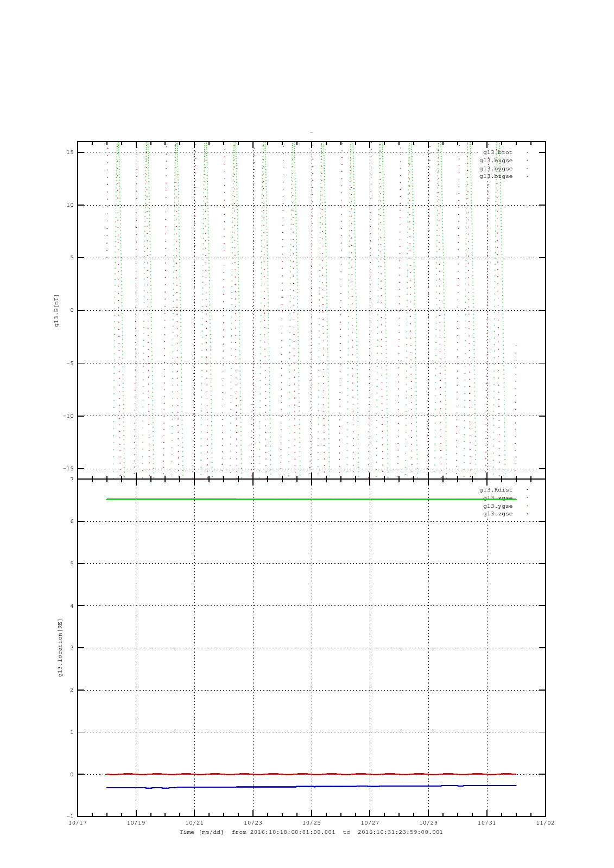Click the 11/02 date tick label
Image resolution: width=614 pixels, height=868 pixels.
pos(545,823)
